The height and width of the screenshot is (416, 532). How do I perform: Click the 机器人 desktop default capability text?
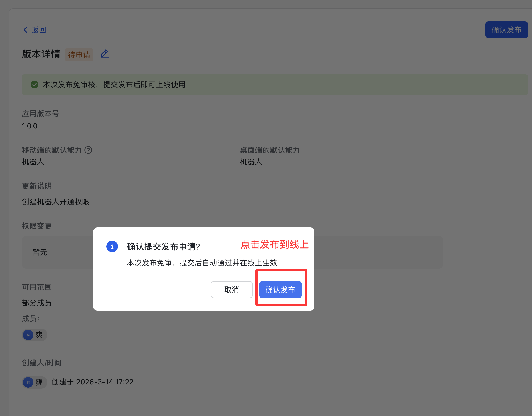pyautogui.click(x=250, y=162)
